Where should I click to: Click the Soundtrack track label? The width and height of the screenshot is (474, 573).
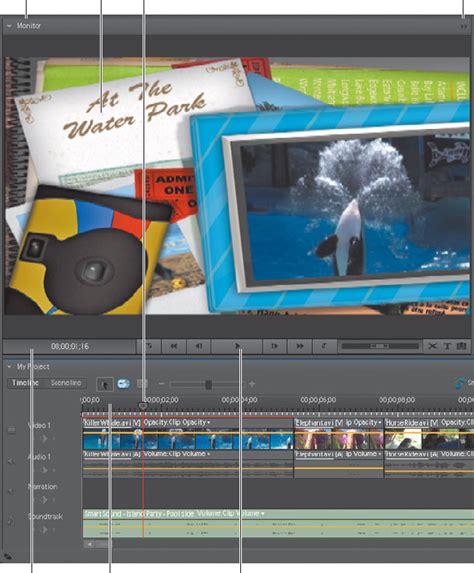45,516
